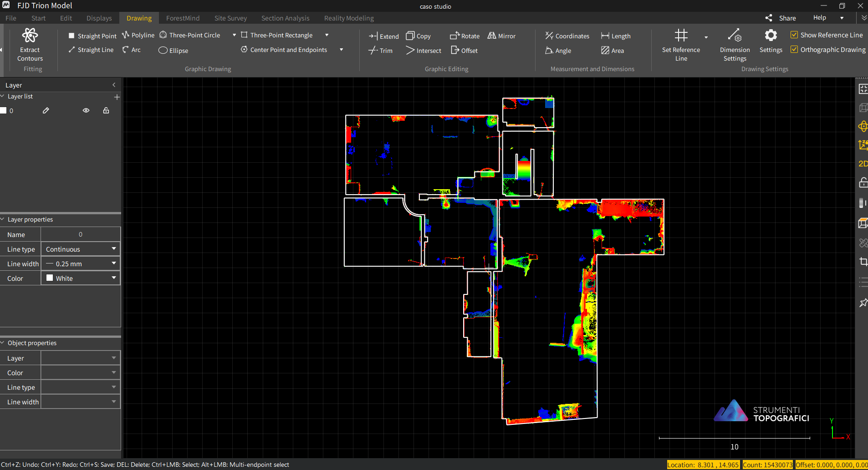Screen dimensions: 868x470
Task: Open the Line type Continuous dropdown
Action: coord(81,249)
